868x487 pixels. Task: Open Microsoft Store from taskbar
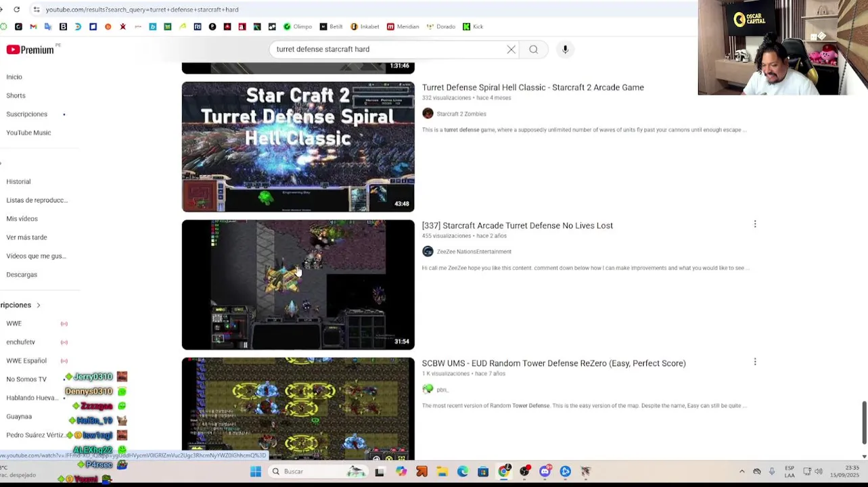(483, 471)
